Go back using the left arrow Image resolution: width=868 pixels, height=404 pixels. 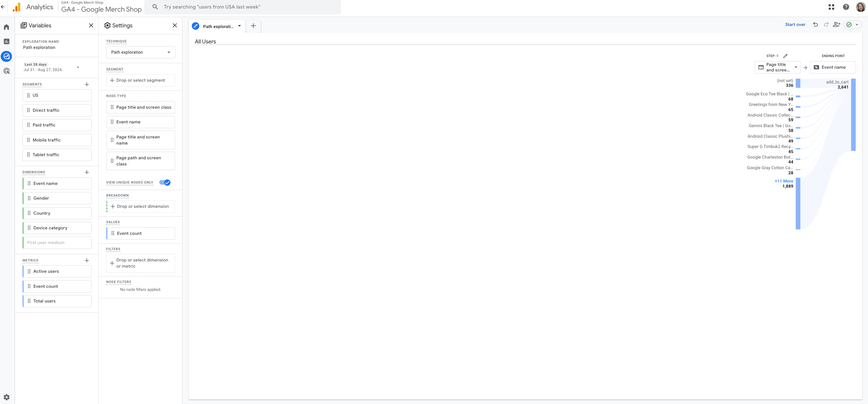point(3,7)
